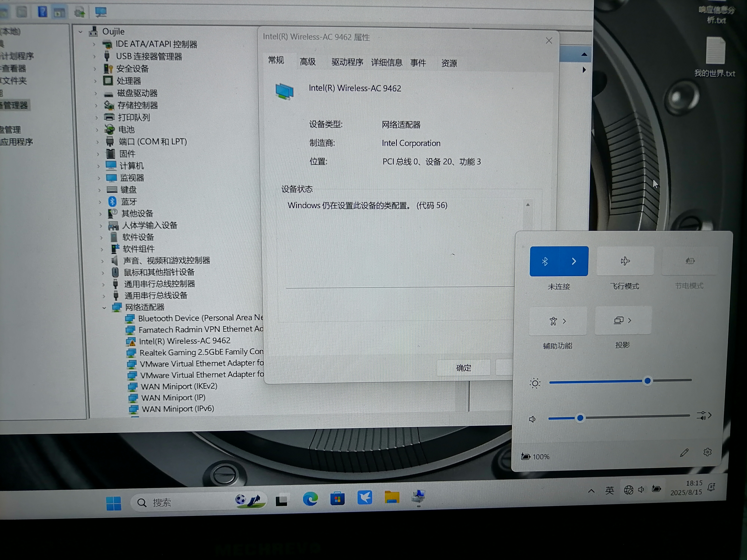The height and width of the screenshot is (560, 747).
Task: Click the pencil edit quick settings icon
Action: click(684, 453)
